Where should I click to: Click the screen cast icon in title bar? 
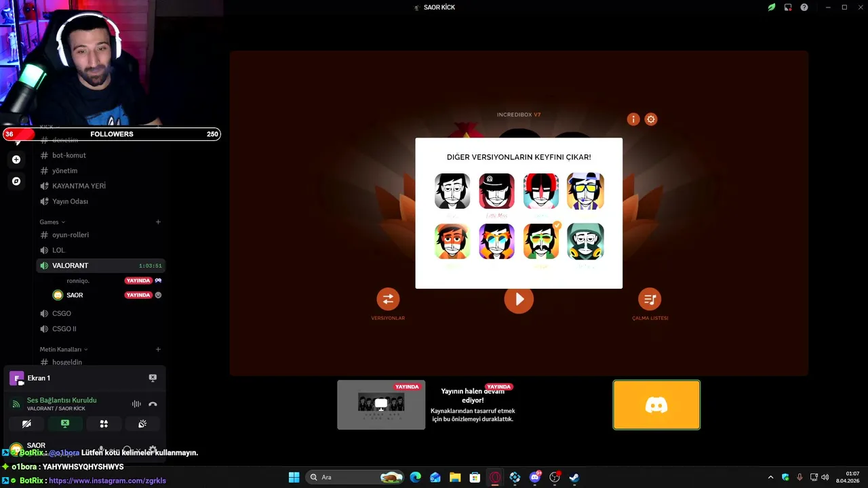(788, 7)
